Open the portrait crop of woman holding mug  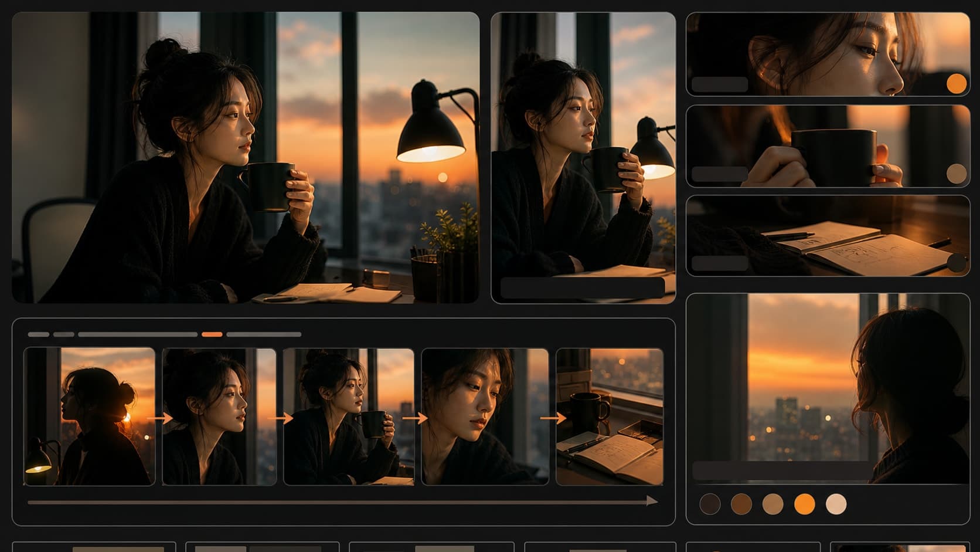click(x=583, y=157)
